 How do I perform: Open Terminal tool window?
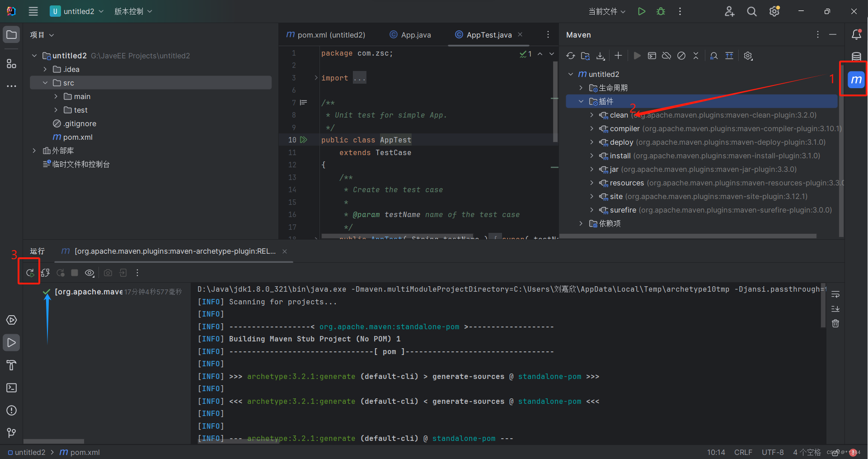[x=12, y=388]
